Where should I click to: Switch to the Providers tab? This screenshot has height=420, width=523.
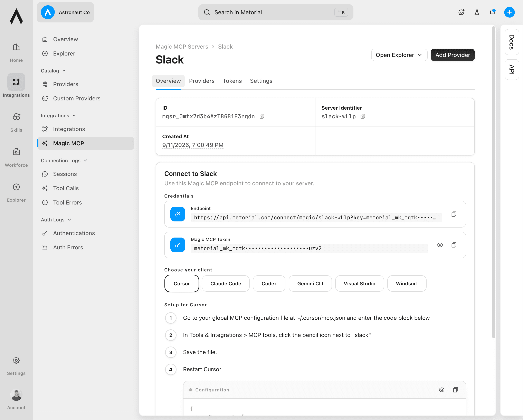coord(202,81)
